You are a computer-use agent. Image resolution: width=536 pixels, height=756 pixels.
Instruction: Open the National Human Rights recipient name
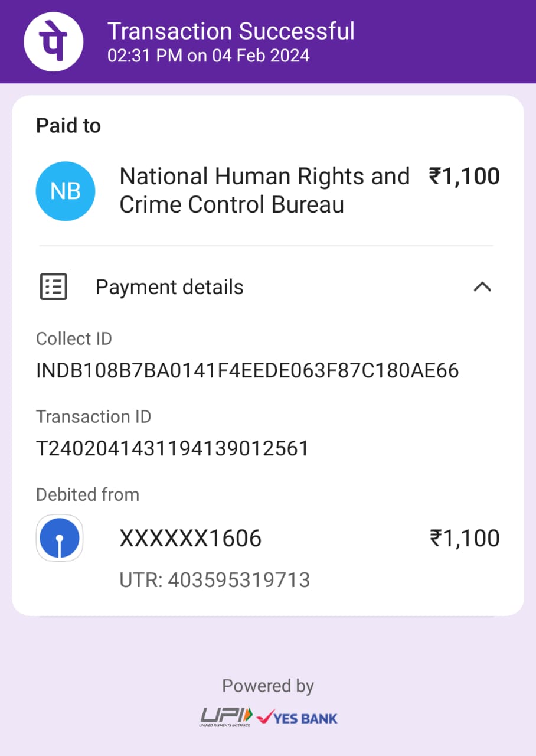click(x=264, y=190)
